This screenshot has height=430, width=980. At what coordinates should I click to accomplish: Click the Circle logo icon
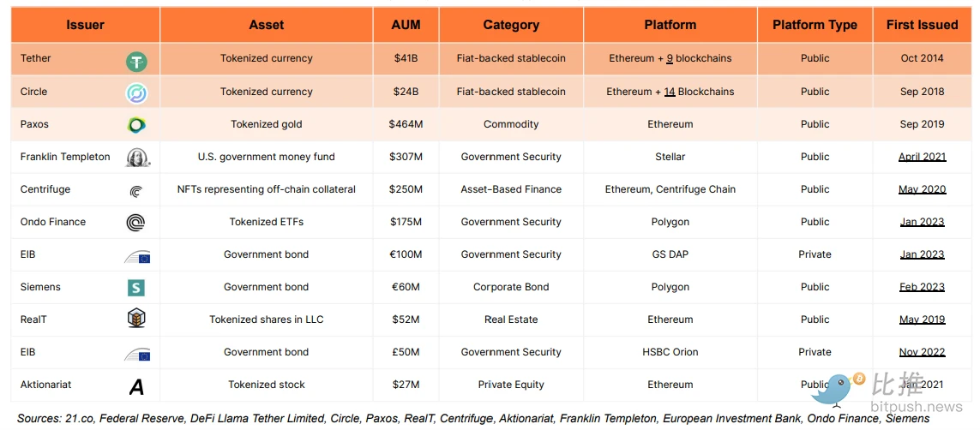pyautogui.click(x=136, y=93)
